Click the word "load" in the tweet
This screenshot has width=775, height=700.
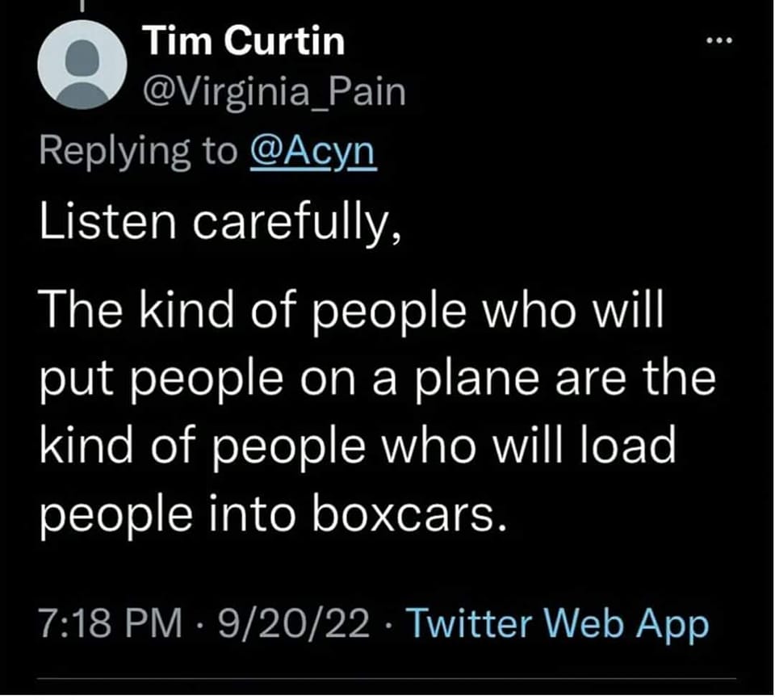[631, 446]
